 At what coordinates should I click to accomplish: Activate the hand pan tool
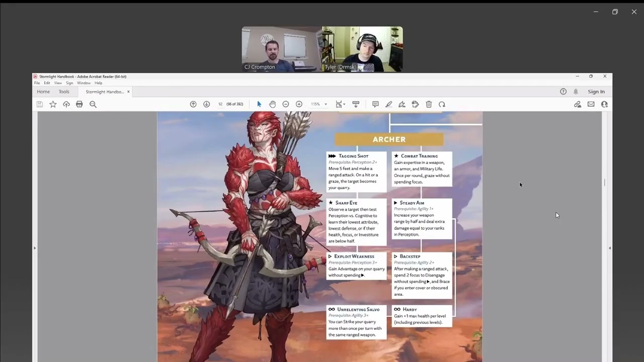(x=272, y=104)
